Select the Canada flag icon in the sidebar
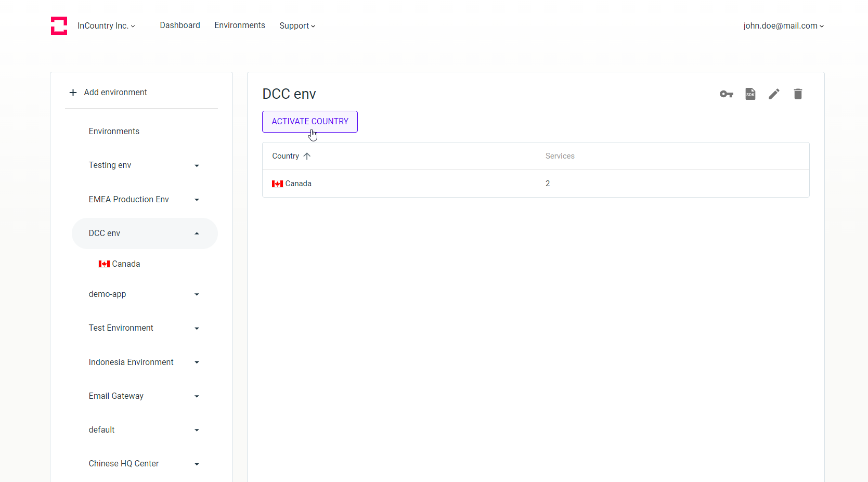 click(x=105, y=264)
